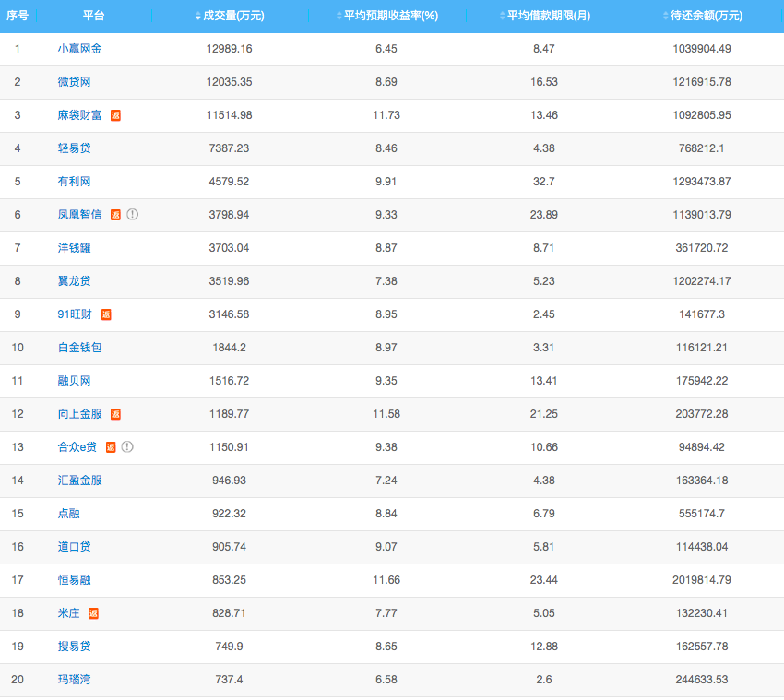
Task: Select the yield value 9.07
Action: (386, 547)
